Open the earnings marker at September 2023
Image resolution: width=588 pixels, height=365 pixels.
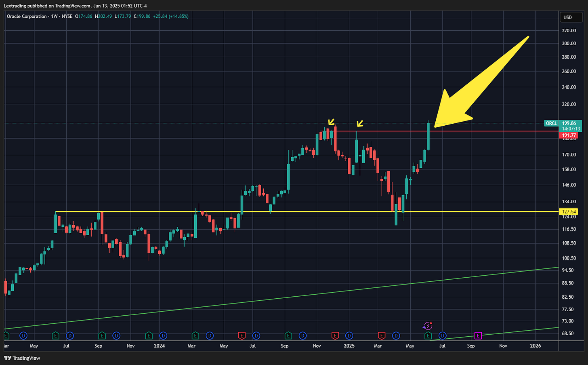(x=102, y=335)
